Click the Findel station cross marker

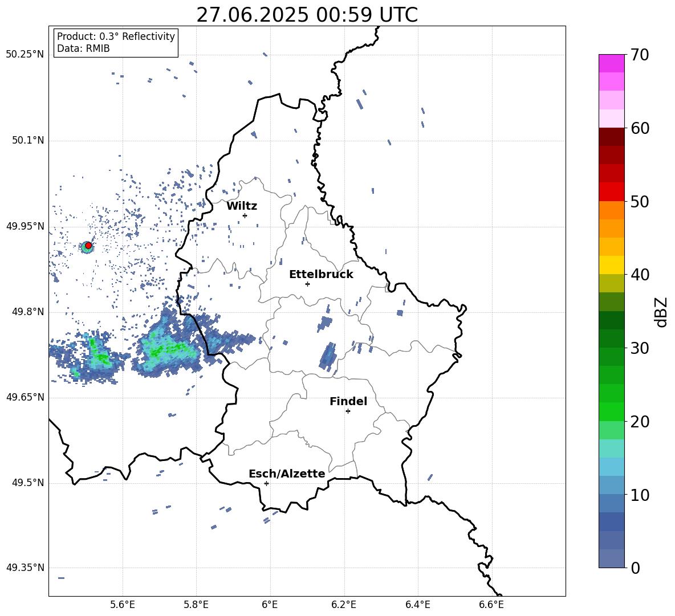[x=348, y=411]
